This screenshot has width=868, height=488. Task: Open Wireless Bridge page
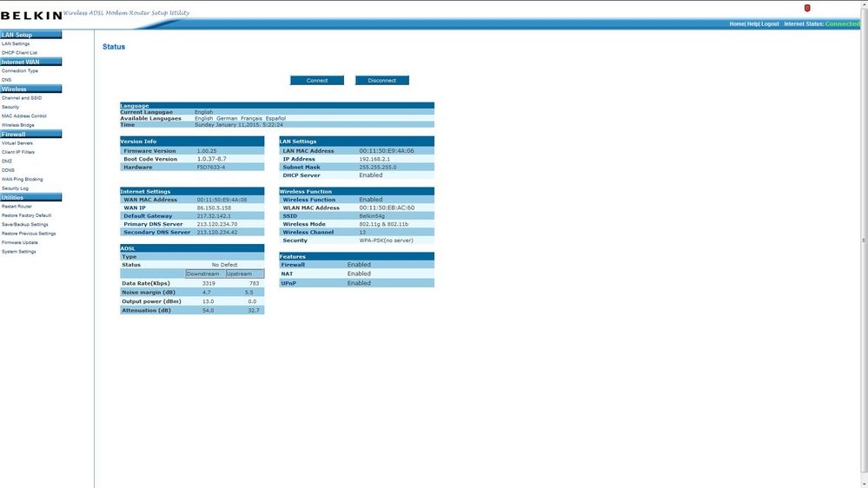[x=17, y=125]
